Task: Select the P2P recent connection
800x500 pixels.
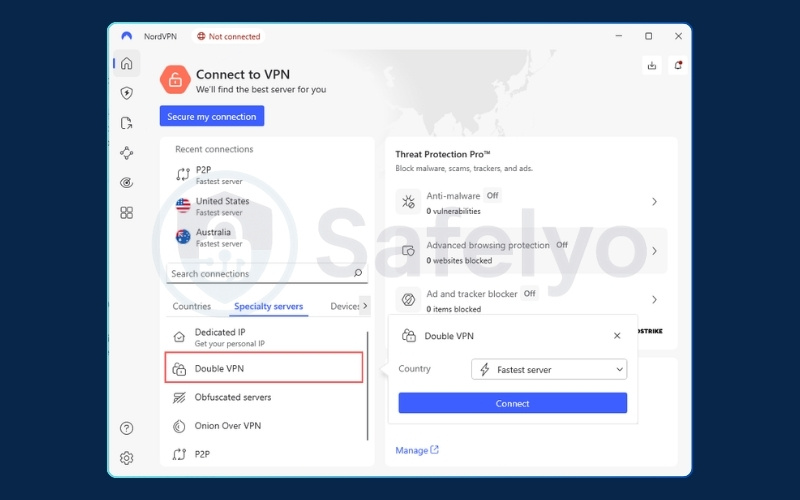Action: (267, 175)
